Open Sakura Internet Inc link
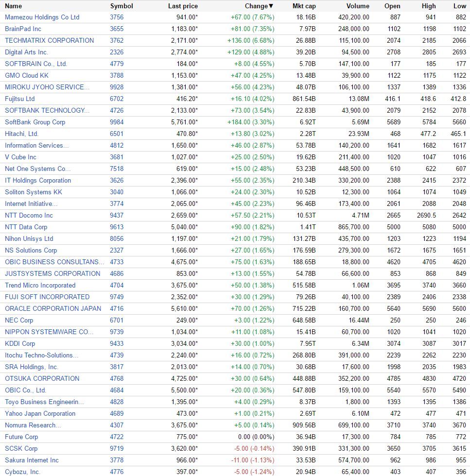The image size is (470, 476). (x=32, y=460)
